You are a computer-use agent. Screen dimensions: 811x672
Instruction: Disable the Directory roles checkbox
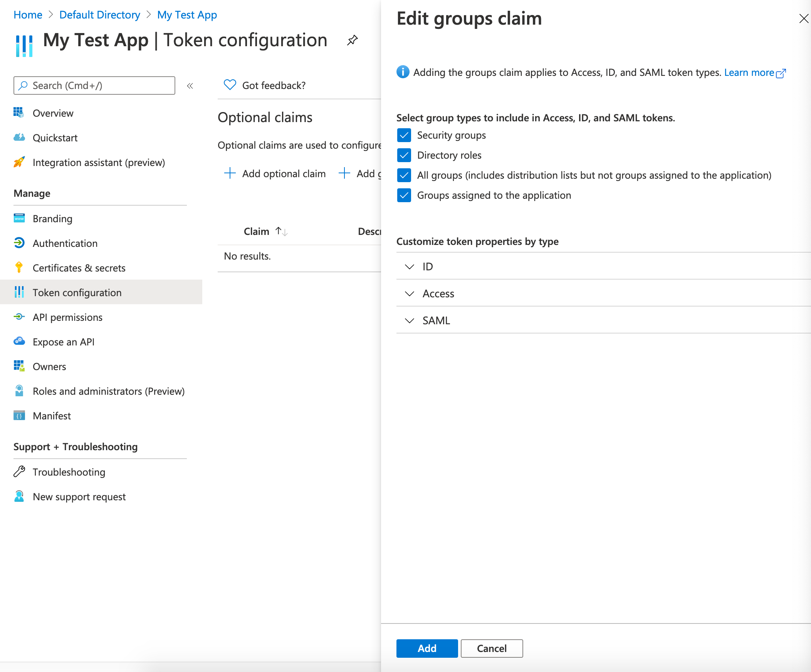(403, 155)
